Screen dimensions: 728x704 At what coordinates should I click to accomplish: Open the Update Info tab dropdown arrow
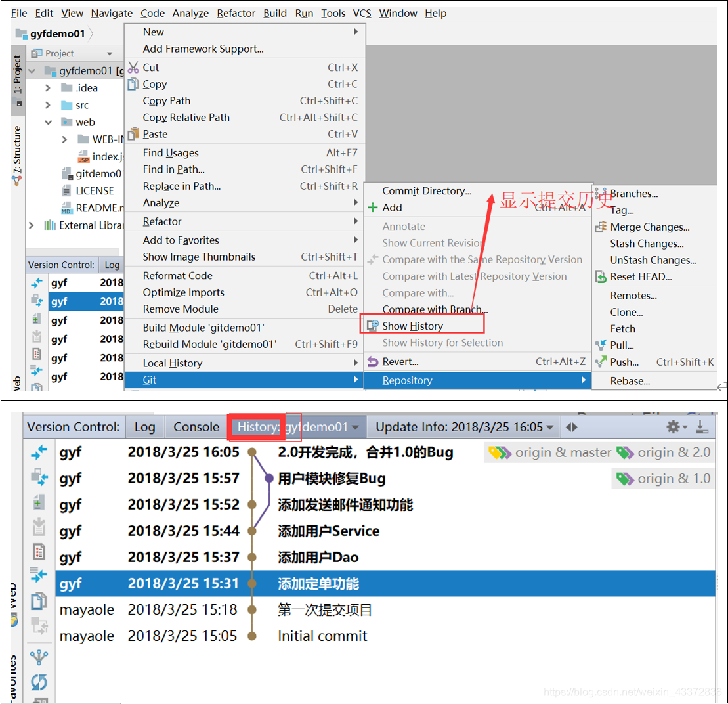[x=550, y=428]
